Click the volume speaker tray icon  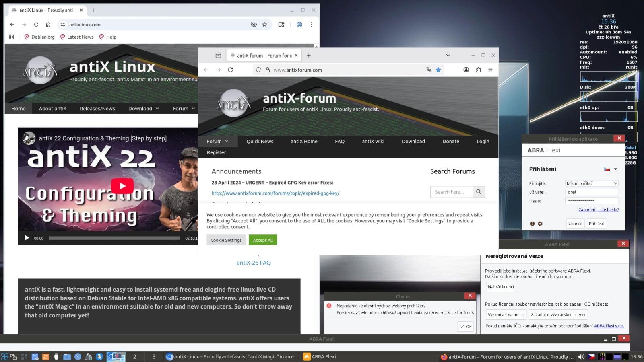[x=581, y=356]
